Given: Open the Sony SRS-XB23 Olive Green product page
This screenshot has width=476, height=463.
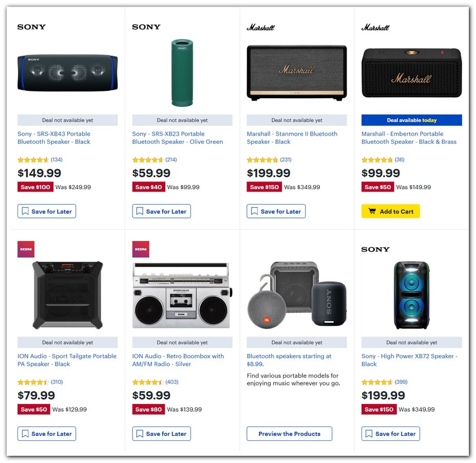Looking at the screenshot, I should pyautogui.click(x=177, y=138).
